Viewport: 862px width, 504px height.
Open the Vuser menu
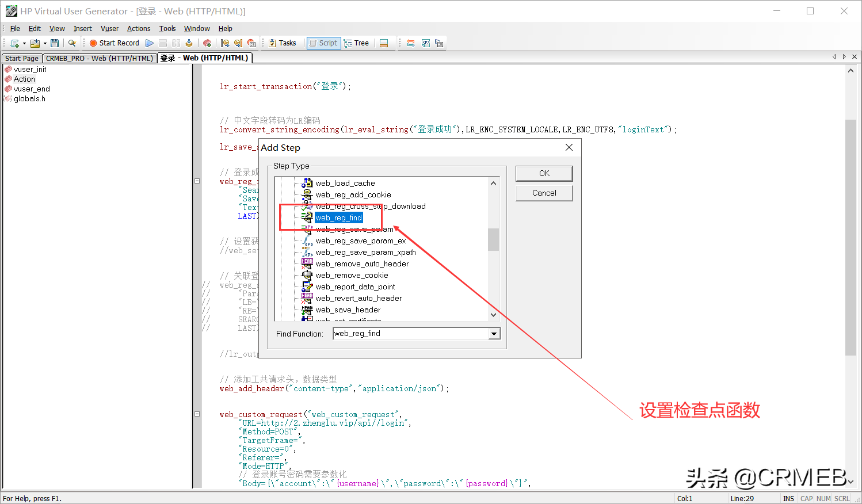pos(109,29)
